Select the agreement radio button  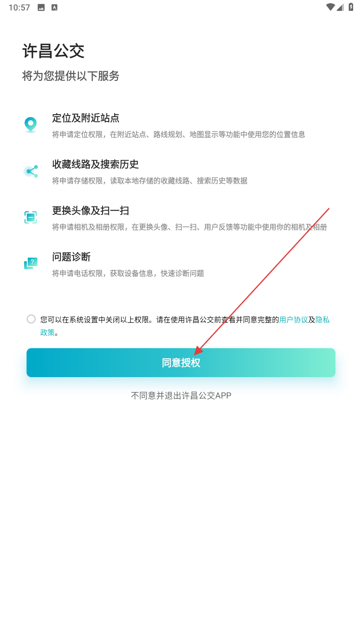(x=31, y=319)
